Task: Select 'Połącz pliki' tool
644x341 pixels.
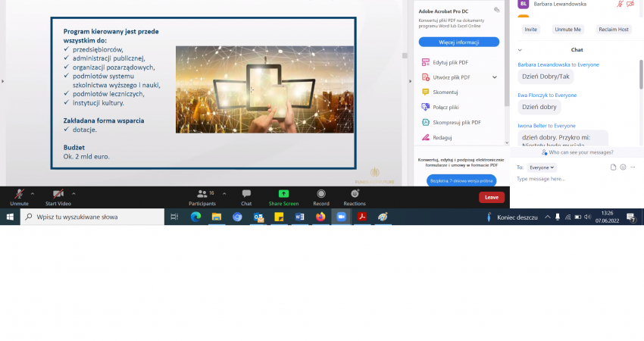Action: [440, 108]
